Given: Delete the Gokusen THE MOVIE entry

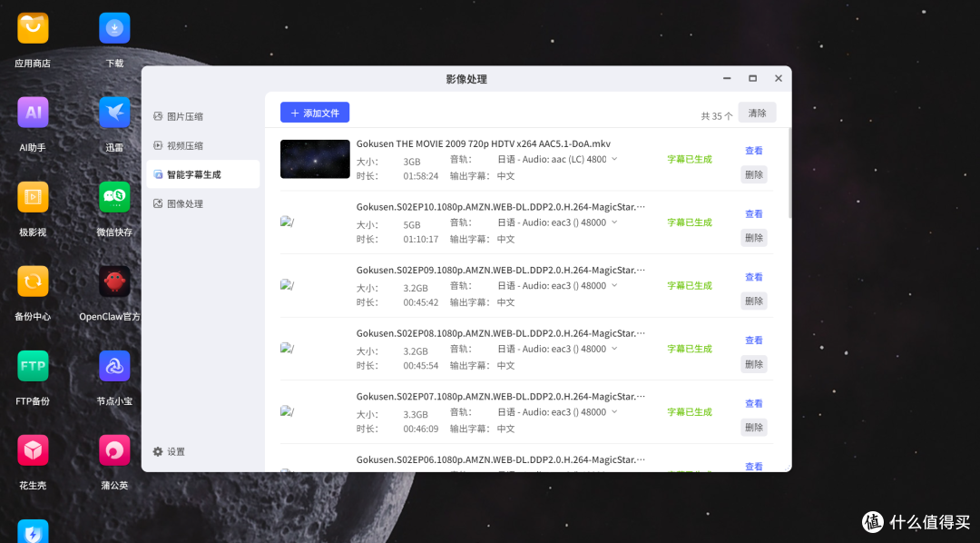Looking at the screenshot, I should tap(754, 174).
